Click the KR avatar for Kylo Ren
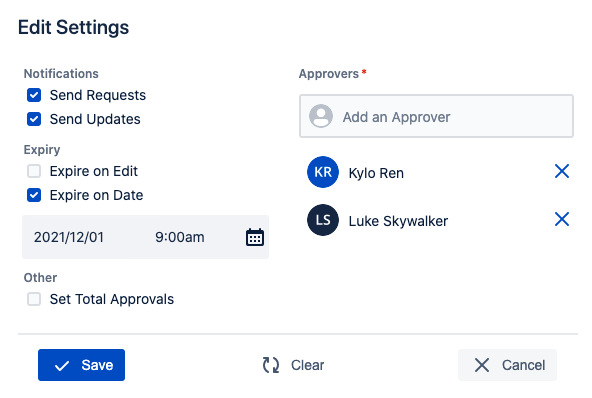This screenshot has width=592, height=398. [x=323, y=172]
